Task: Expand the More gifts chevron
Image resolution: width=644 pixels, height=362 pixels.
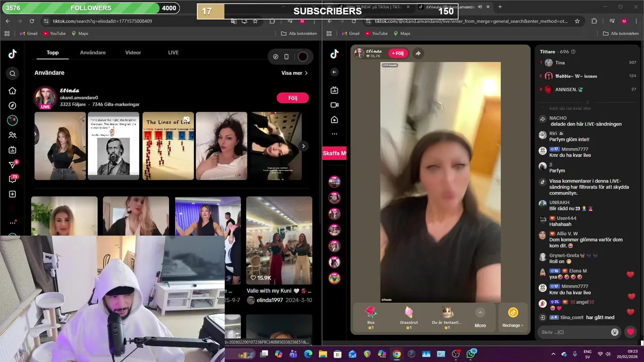Action: pos(480,313)
